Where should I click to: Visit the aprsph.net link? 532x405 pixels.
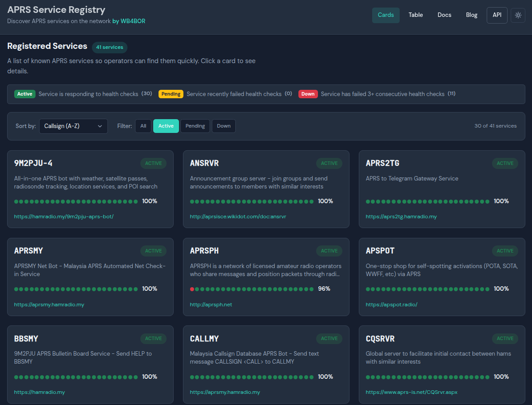(x=211, y=305)
